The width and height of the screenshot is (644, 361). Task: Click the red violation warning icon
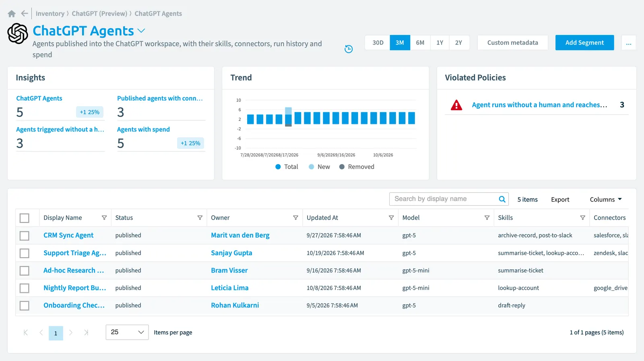[456, 105]
